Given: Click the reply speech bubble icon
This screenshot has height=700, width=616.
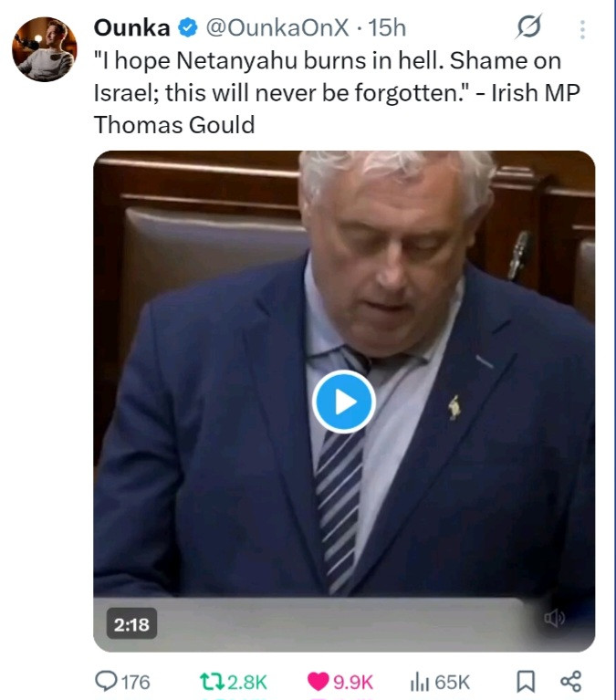Looking at the screenshot, I should tap(106, 681).
